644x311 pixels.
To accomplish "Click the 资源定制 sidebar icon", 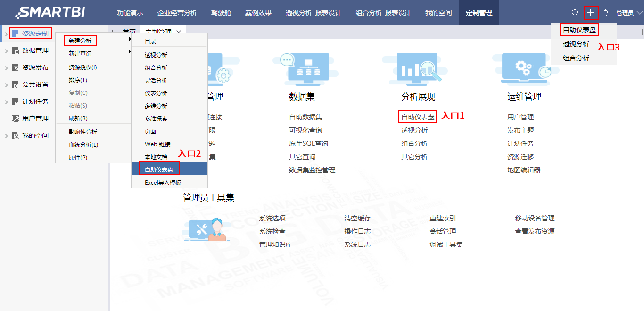I will 16,34.
